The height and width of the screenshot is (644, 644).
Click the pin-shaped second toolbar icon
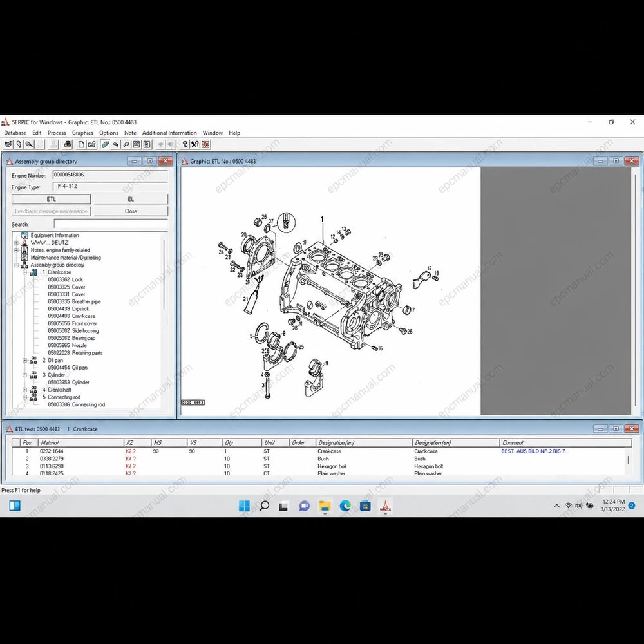click(x=19, y=144)
